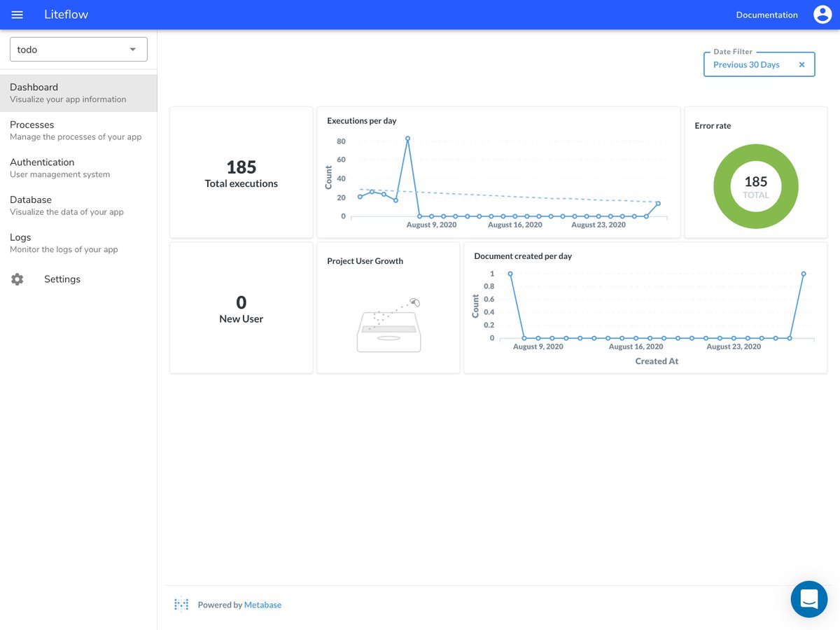Click the Executions per day title
The width and height of the screenshot is (840, 630).
tap(362, 121)
